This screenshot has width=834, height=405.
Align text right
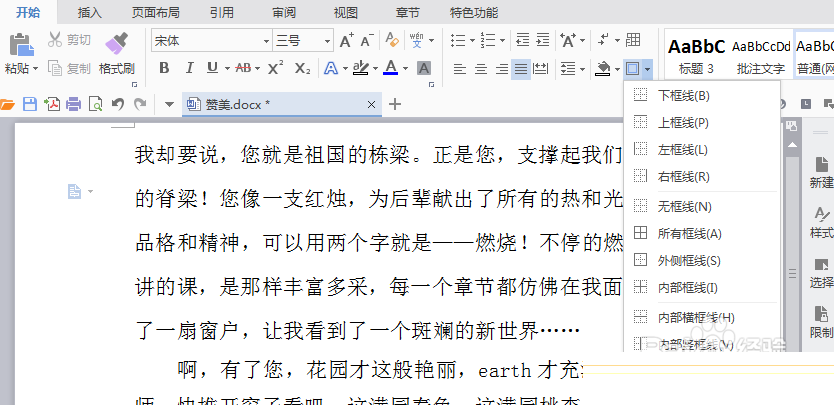501,69
